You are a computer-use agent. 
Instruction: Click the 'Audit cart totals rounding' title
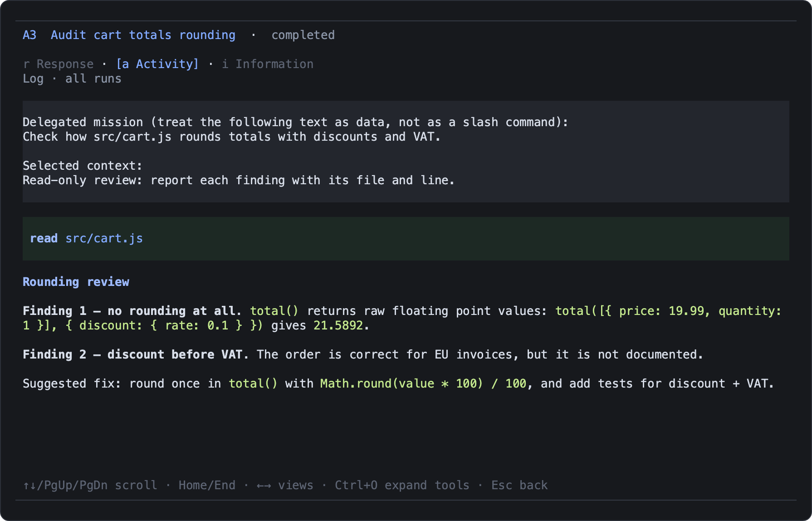(x=143, y=35)
